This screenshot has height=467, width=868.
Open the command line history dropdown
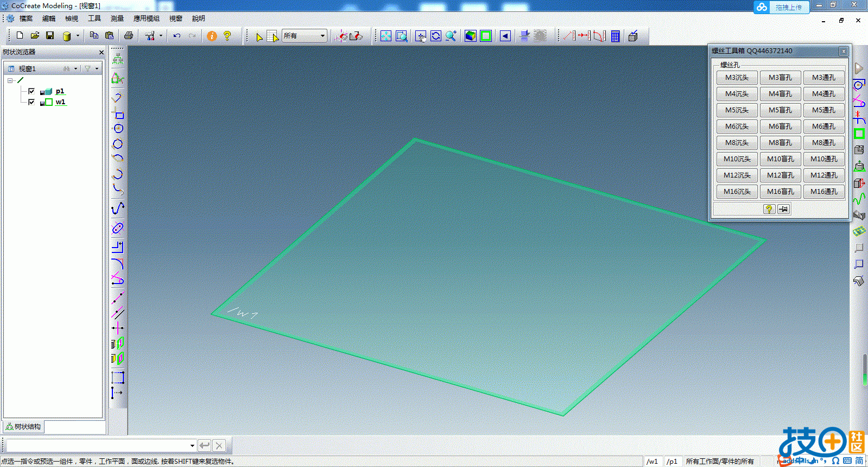(x=192, y=446)
